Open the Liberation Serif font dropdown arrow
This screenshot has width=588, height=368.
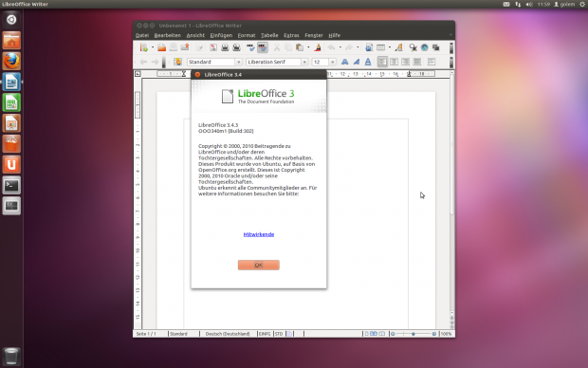[304, 62]
